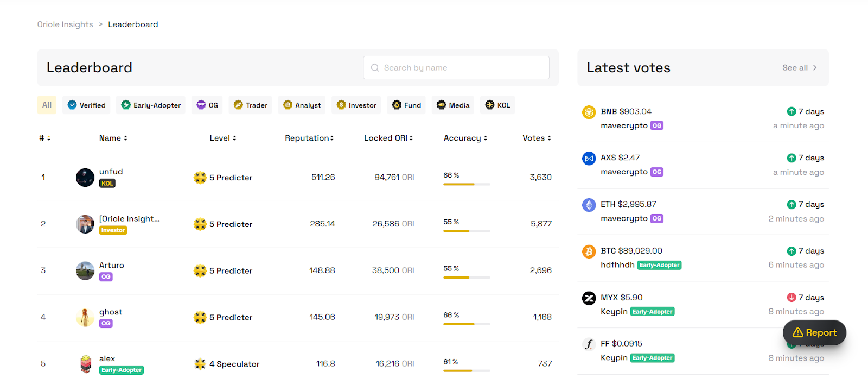The image size is (868, 378).
Task: Click the down arrow on the MYX vote
Action: pyautogui.click(x=792, y=298)
